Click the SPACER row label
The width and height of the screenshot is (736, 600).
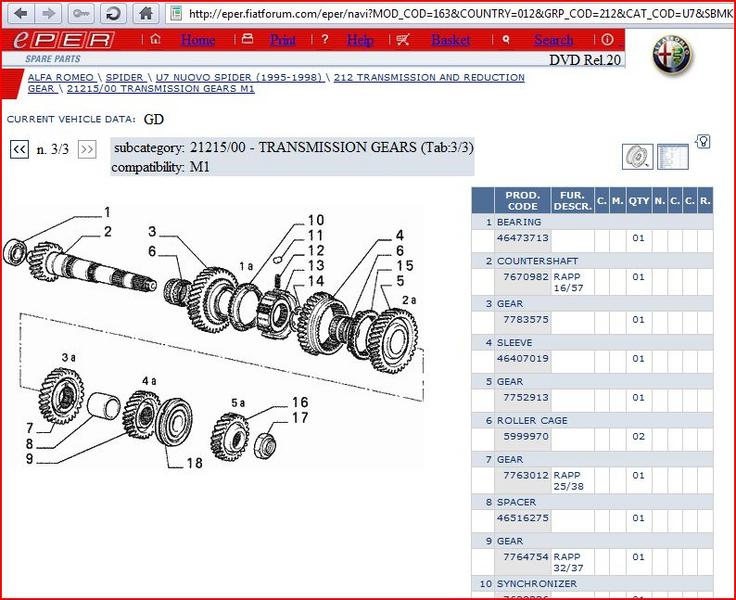[x=516, y=502]
